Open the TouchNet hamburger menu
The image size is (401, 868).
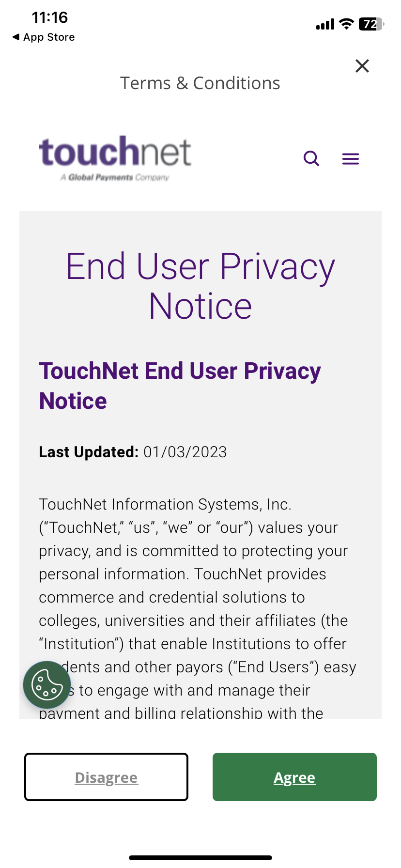coord(351,159)
